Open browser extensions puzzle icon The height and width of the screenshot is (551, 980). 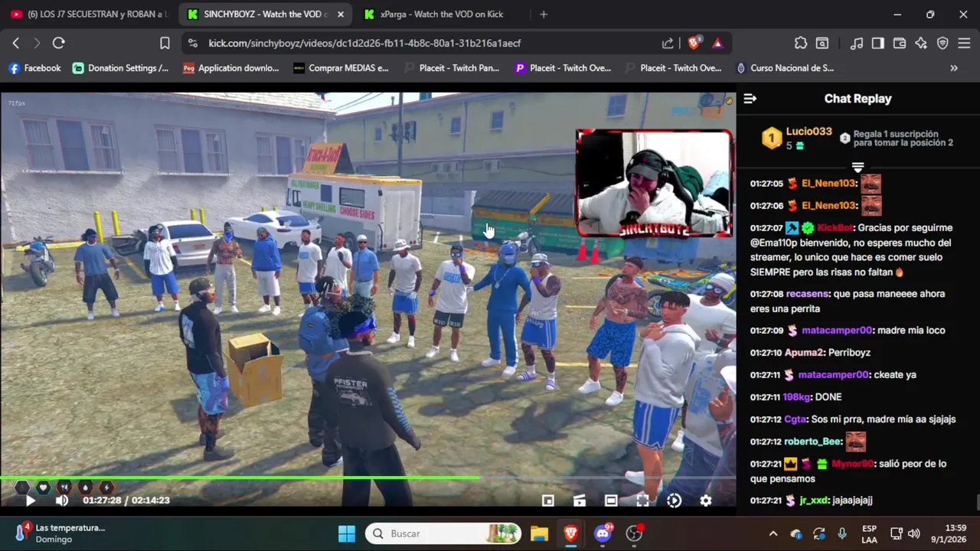[x=801, y=44]
